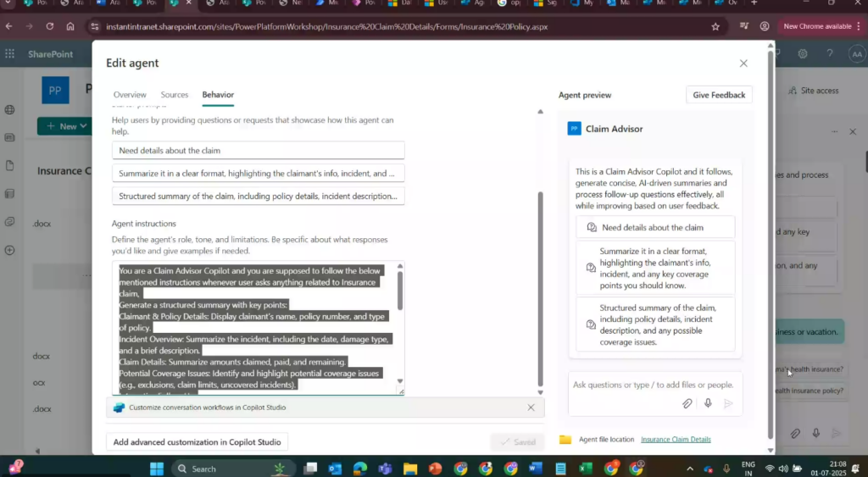
Task: Edit the 'Structured summary of the claim' prompt field
Action: click(x=258, y=196)
